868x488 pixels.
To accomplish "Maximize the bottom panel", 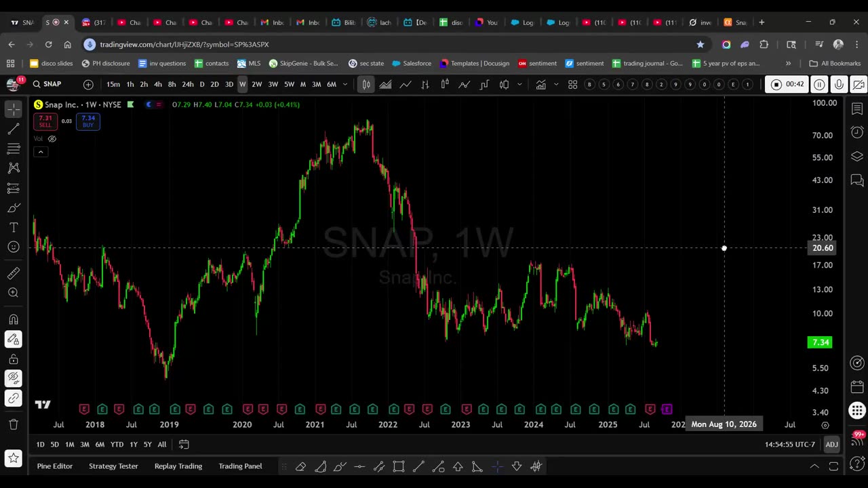I will click(x=833, y=466).
